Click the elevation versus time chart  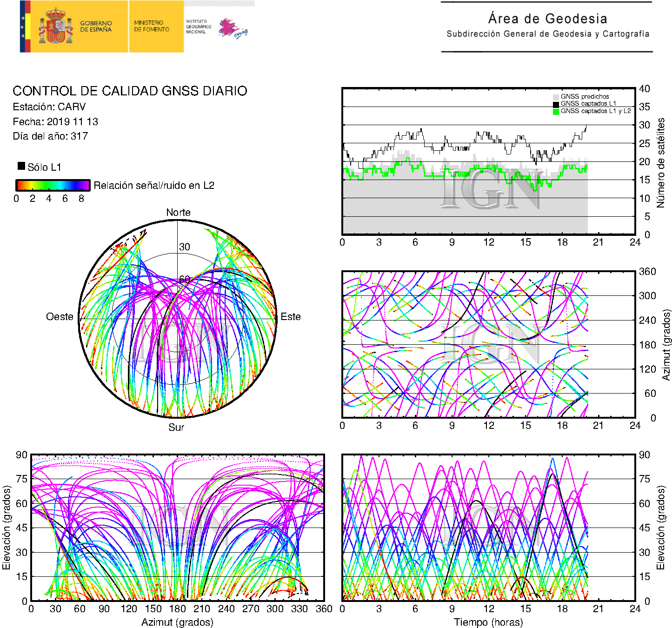[x=489, y=528]
